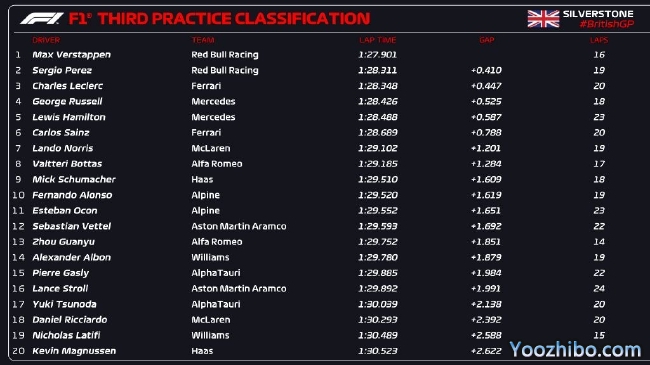Select the LAP TIME column header
The width and height of the screenshot is (650, 365).
[x=378, y=40]
